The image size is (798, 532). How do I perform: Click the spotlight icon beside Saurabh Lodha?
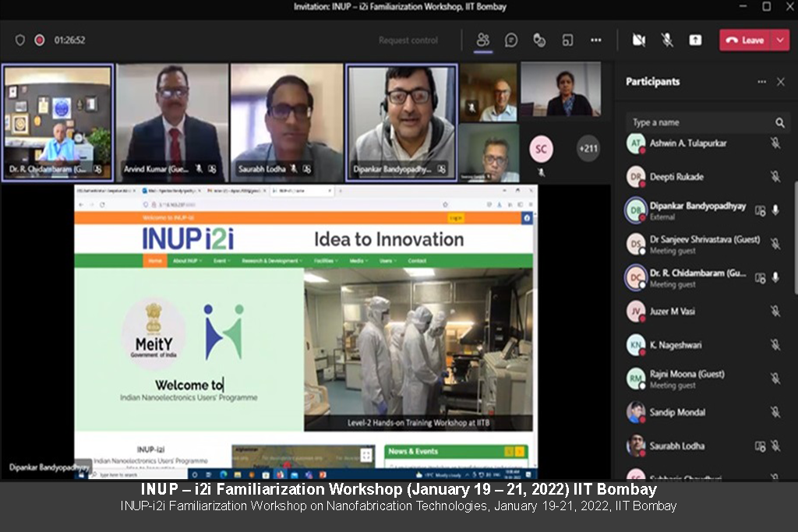pyautogui.click(x=760, y=446)
